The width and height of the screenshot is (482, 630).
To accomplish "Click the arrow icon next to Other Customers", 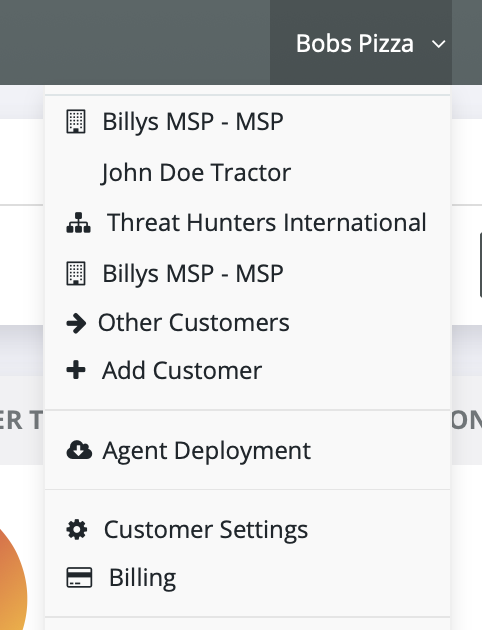I will click(x=76, y=323).
